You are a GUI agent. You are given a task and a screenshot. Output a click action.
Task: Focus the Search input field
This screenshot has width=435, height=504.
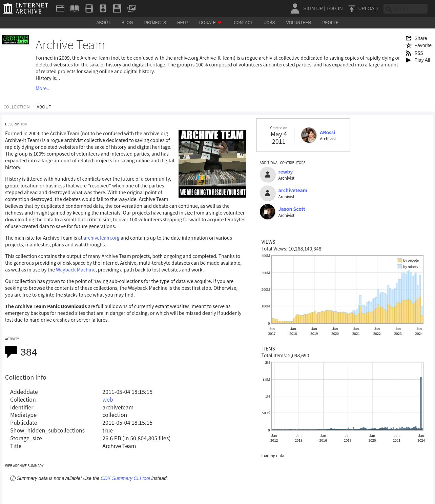coord(406,9)
